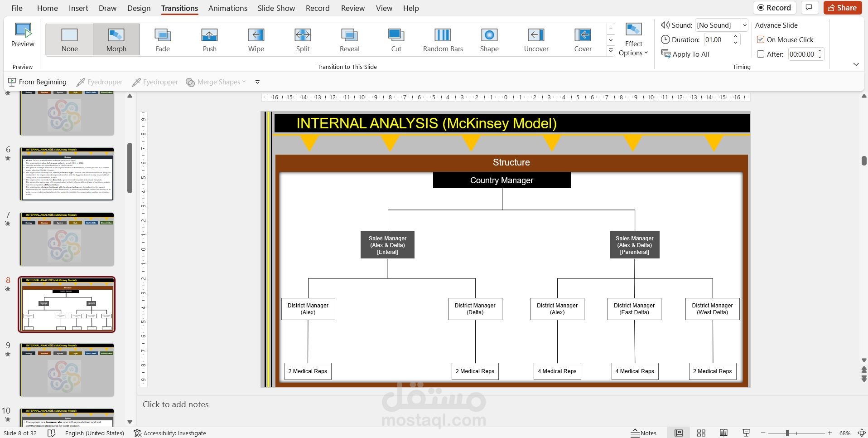Switch to the Insert tab

(78, 8)
